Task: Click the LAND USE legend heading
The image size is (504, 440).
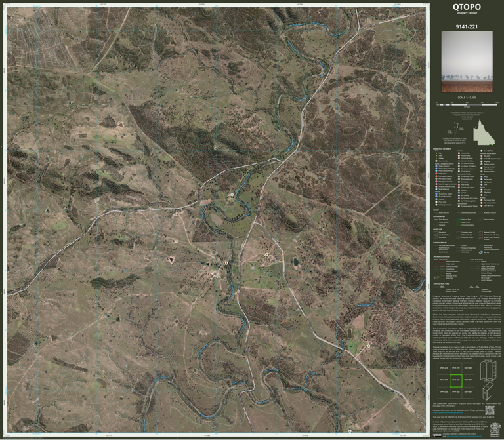Action: [x=438, y=230]
